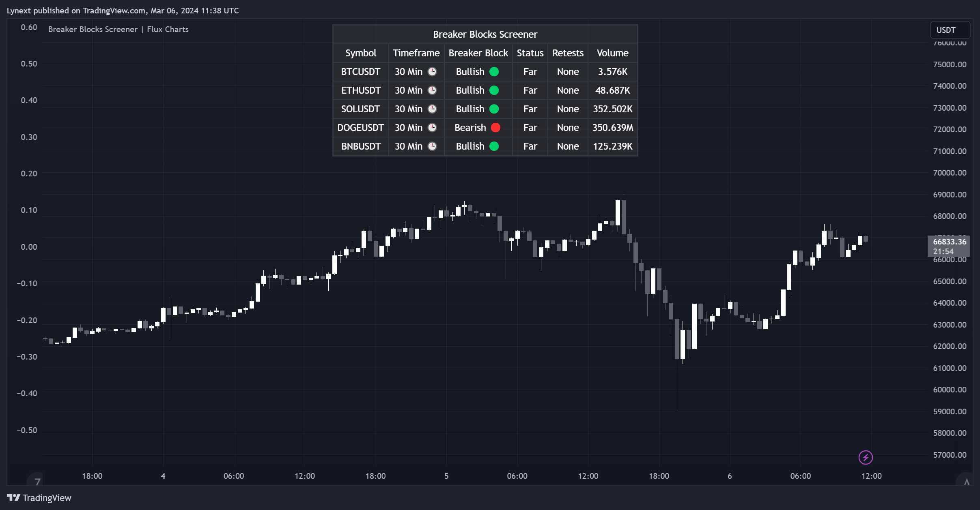Click the clock icon in DOGEUSDT row

click(x=432, y=128)
